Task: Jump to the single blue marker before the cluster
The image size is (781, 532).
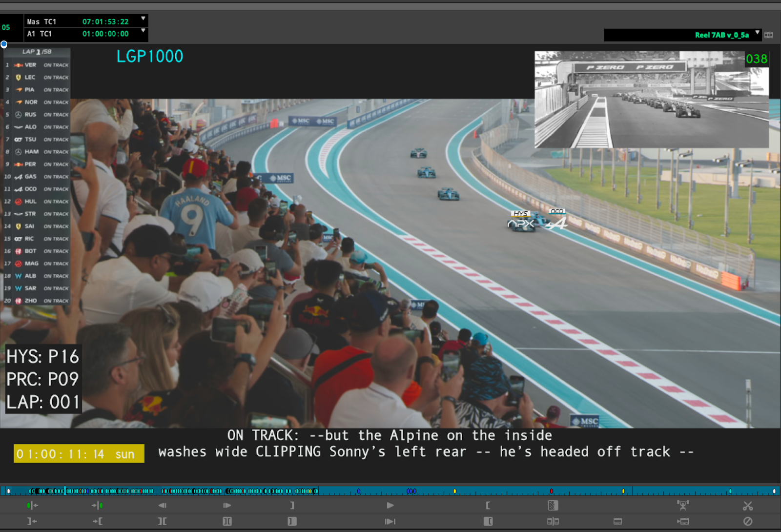Action: [358, 491]
